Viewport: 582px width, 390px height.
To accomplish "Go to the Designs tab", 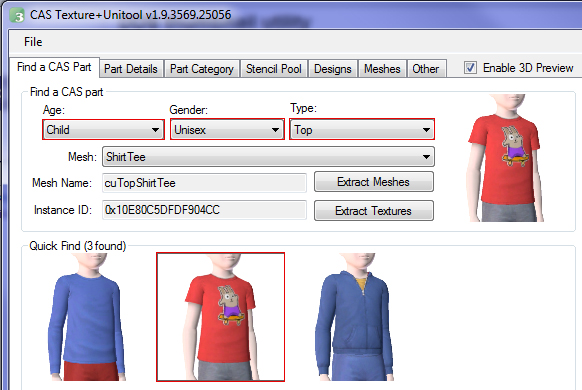I will click(333, 69).
